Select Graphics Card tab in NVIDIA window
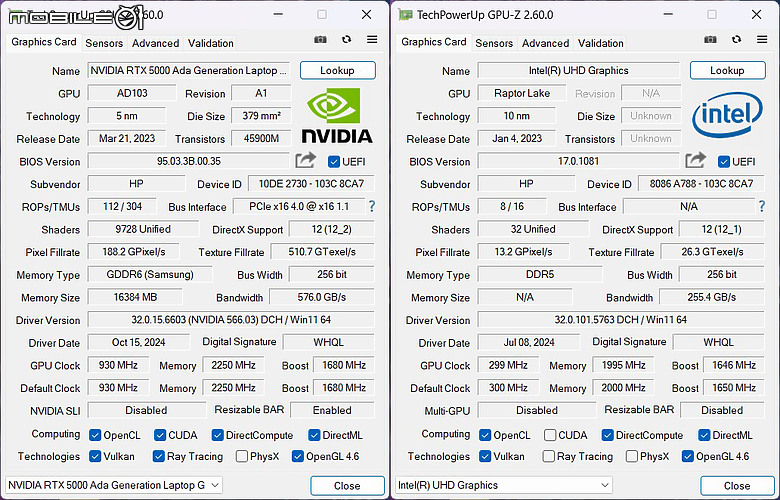 [44, 42]
